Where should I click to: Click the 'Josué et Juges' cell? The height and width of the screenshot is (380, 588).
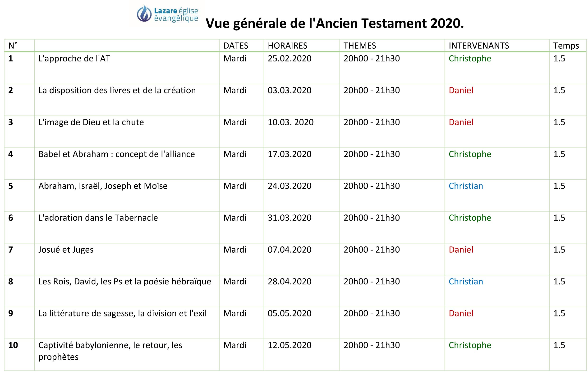click(127, 259)
